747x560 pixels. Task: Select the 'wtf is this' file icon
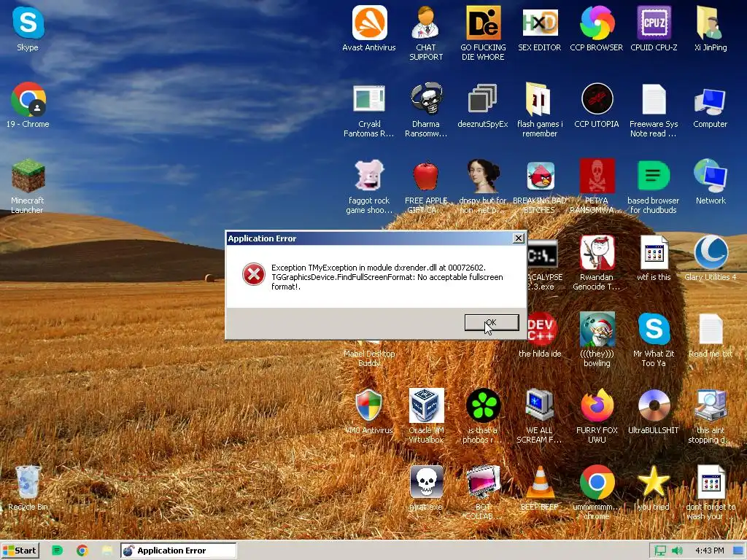point(654,253)
